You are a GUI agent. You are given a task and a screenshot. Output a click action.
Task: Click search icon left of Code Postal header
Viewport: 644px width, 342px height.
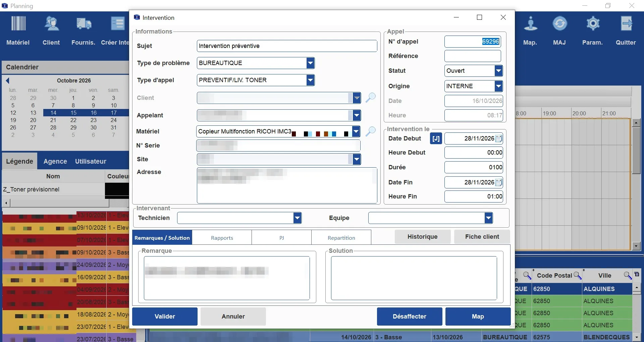click(x=527, y=275)
